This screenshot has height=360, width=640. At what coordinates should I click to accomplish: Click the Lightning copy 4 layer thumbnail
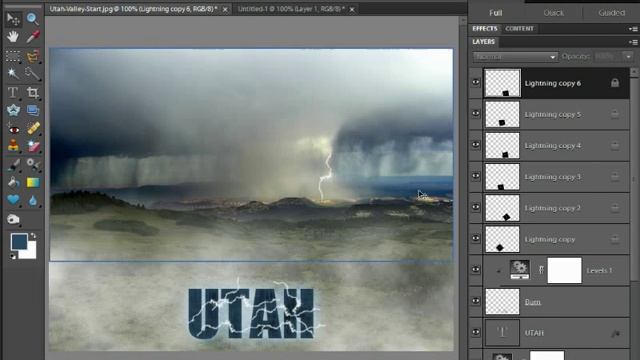click(x=502, y=146)
